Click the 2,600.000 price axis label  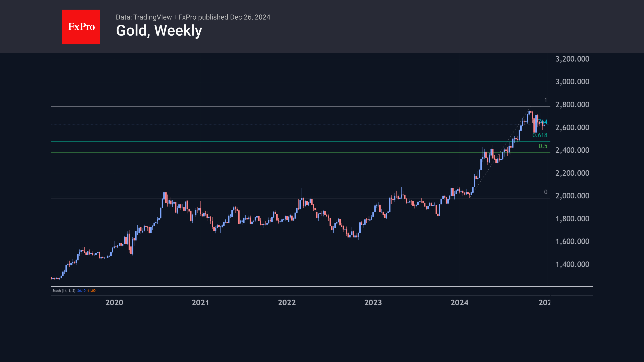coord(572,127)
